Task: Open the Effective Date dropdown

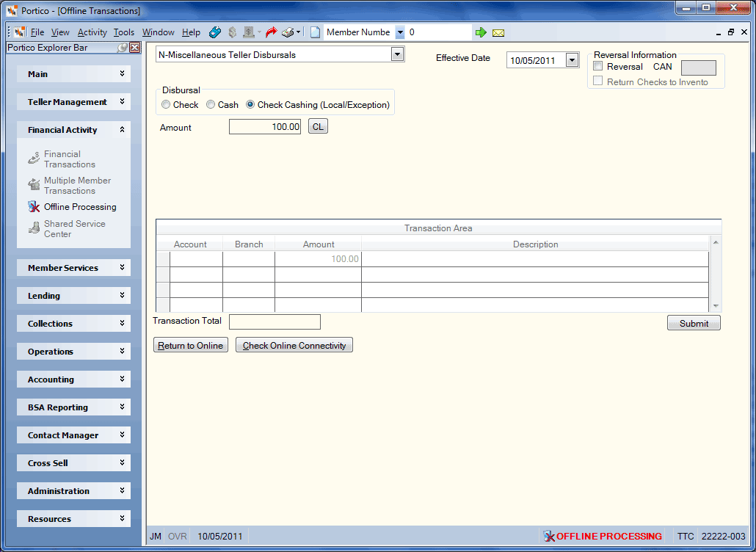Action: click(x=572, y=60)
